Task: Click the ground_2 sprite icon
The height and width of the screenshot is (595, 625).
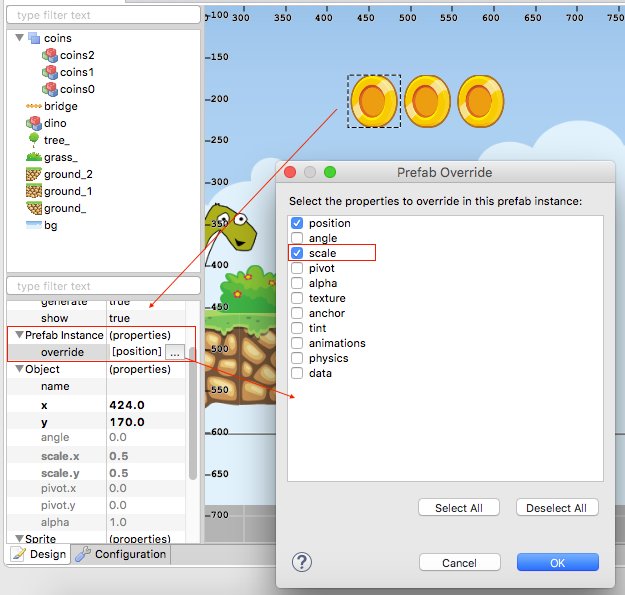Action: point(33,174)
